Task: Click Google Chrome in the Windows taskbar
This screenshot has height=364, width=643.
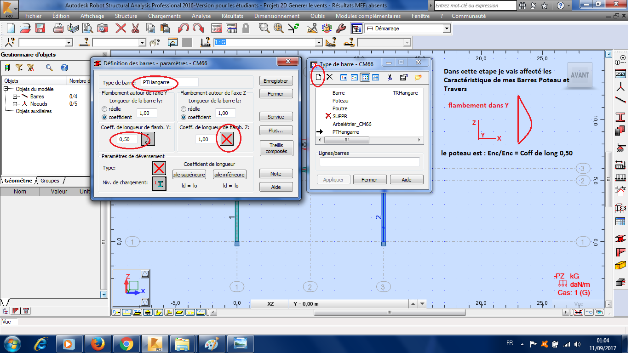Action: pos(126,344)
